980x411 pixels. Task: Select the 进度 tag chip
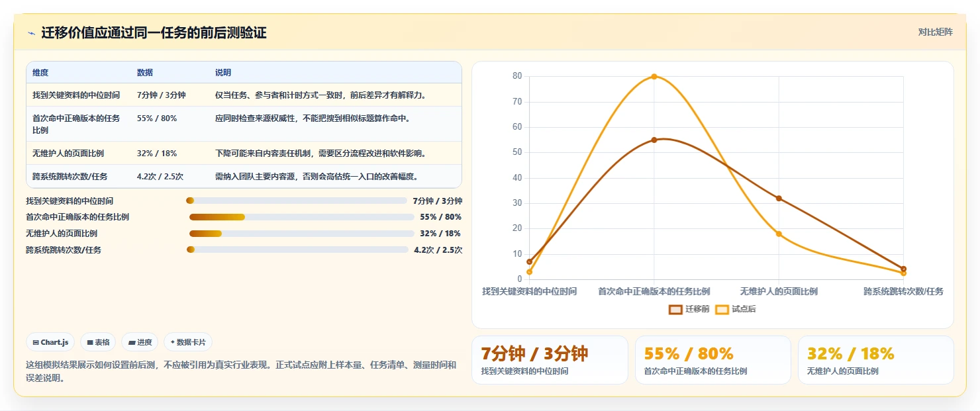tap(140, 342)
